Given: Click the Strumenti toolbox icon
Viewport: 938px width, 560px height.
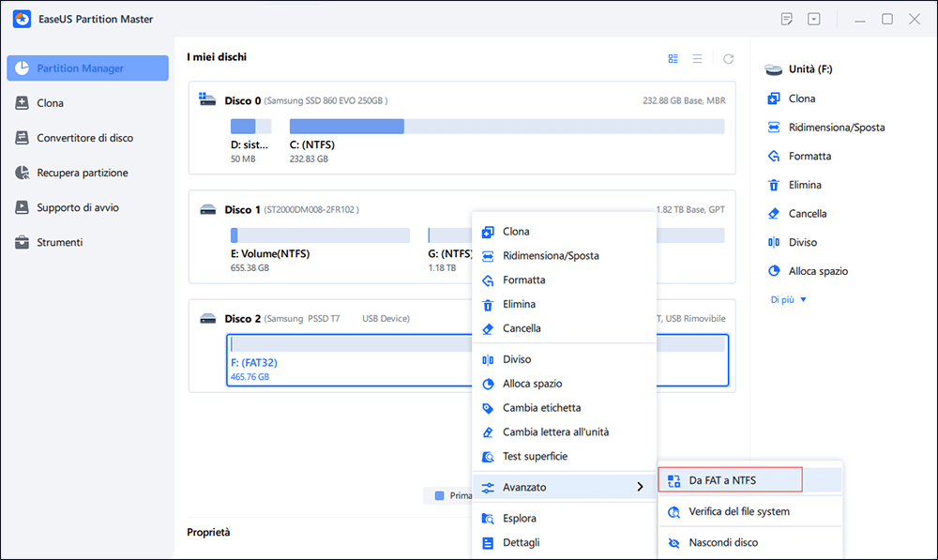Looking at the screenshot, I should 23,242.
